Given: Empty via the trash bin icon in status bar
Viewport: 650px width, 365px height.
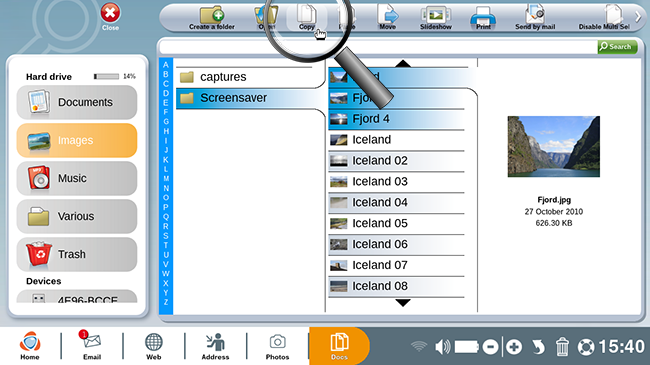Looking at the screenshot, I should [x=562, y=347].
